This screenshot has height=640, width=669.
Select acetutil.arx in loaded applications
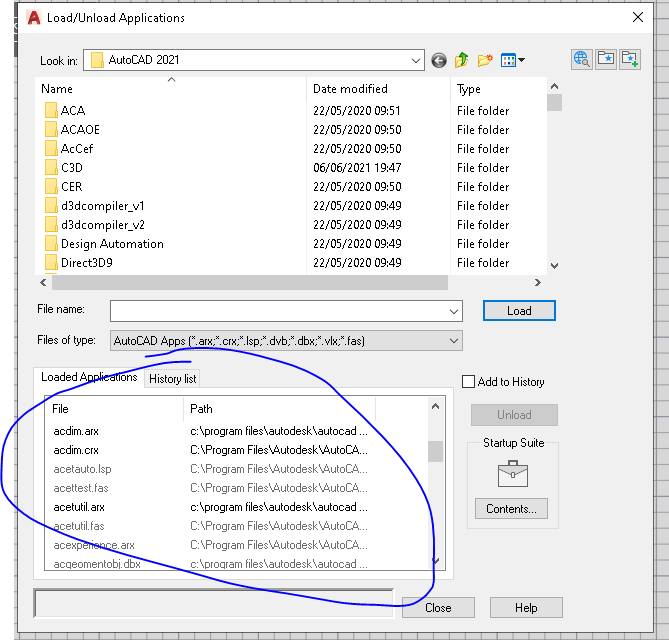pyautogui.click(x=79, y=507)
